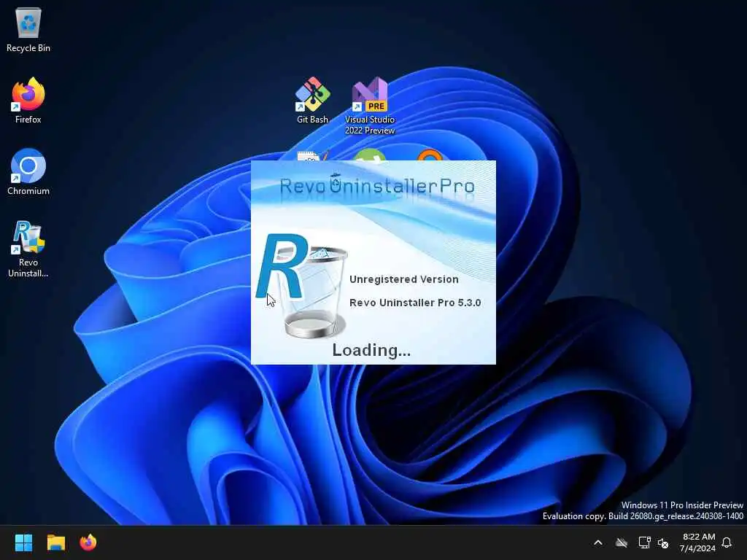Screen dimensions: 747x560
Task: Click the 'Unregistered Version' text
Action: click(x=404, y=279)
